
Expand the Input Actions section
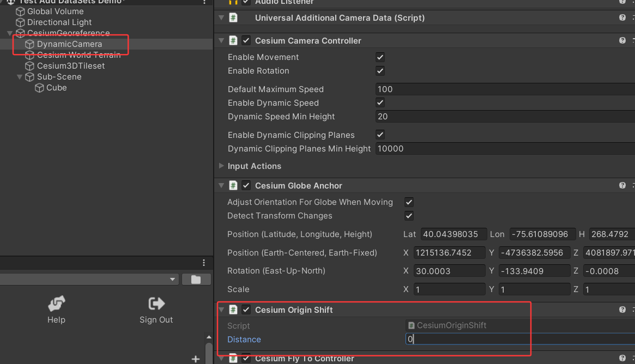click(221, 166)
